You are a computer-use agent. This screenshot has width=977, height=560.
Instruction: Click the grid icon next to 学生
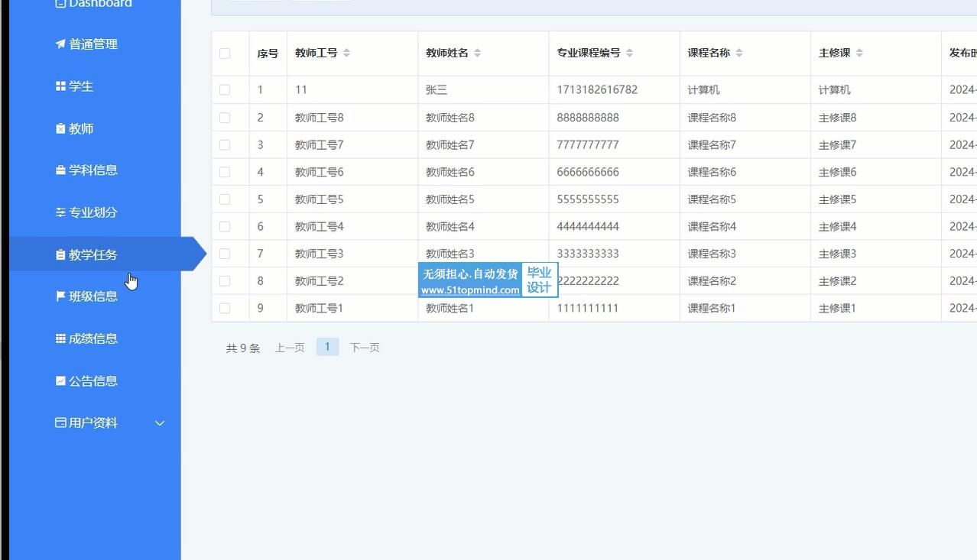60,86
